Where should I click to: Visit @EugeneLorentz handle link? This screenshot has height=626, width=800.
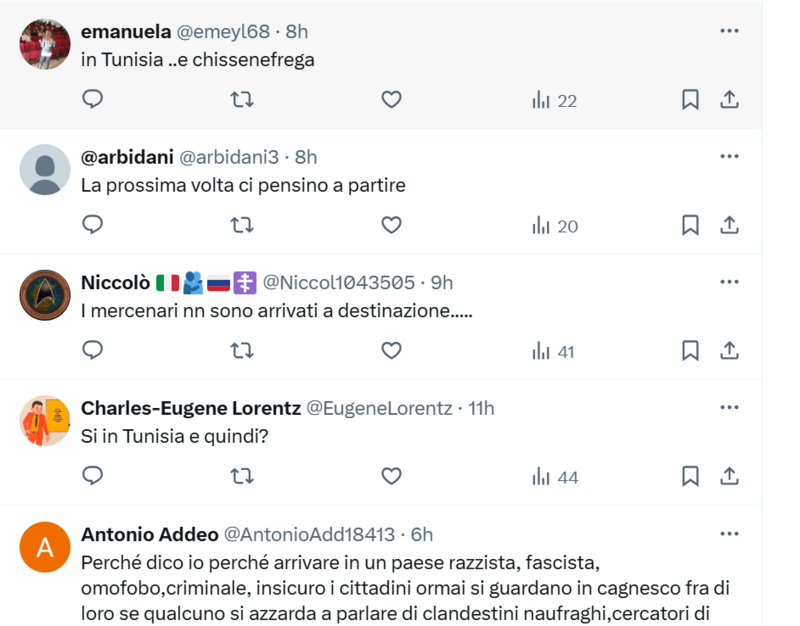point(379,408)
